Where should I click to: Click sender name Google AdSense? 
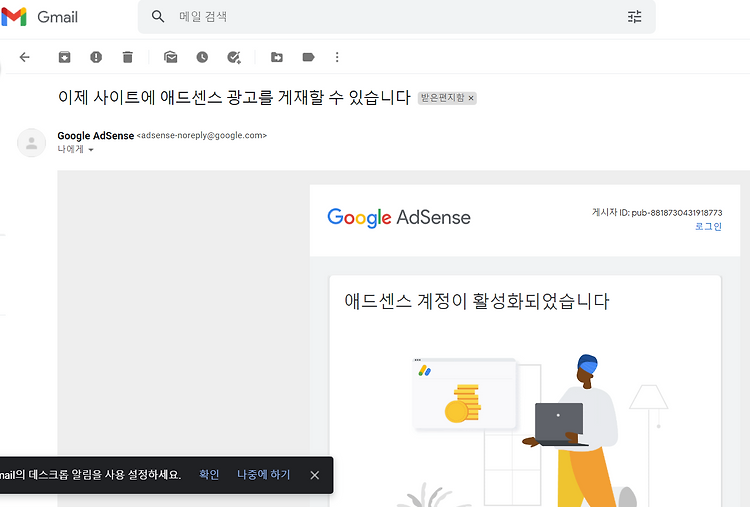pyautogui.click(x=96, y=136)
